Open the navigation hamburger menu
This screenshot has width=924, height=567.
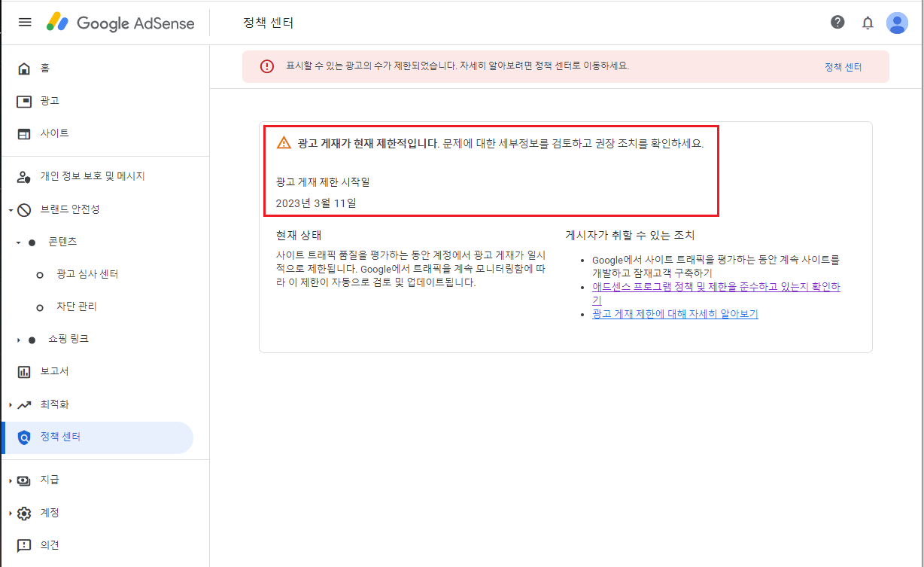(25, 22)
